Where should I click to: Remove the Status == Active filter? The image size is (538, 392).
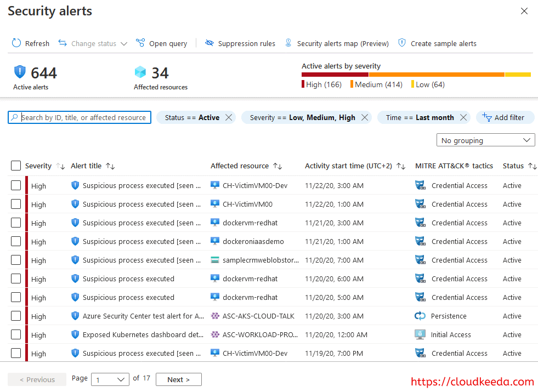(229, 118)
